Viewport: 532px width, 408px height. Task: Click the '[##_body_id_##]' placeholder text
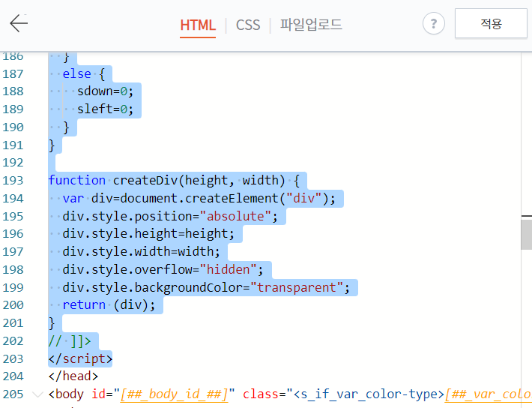click(x=174, y=394)
